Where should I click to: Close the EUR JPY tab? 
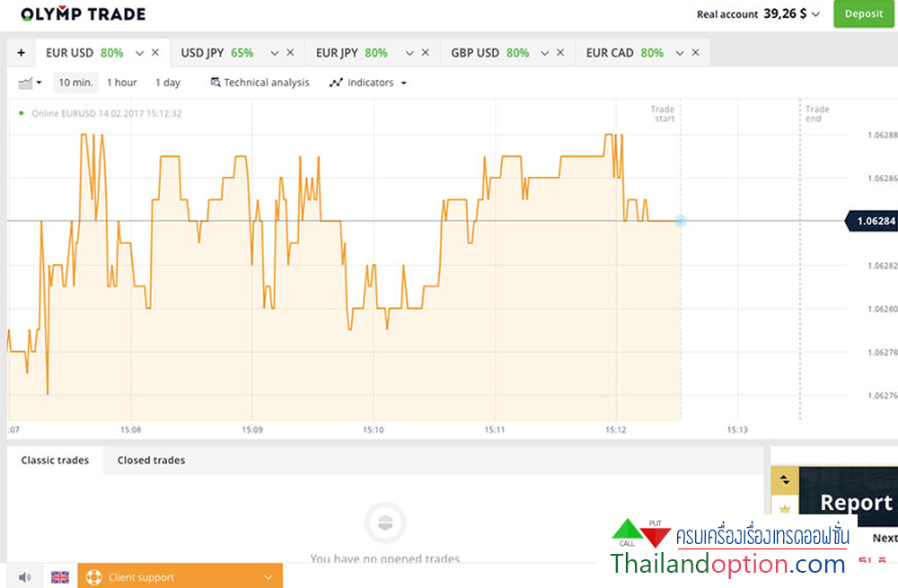426,53
